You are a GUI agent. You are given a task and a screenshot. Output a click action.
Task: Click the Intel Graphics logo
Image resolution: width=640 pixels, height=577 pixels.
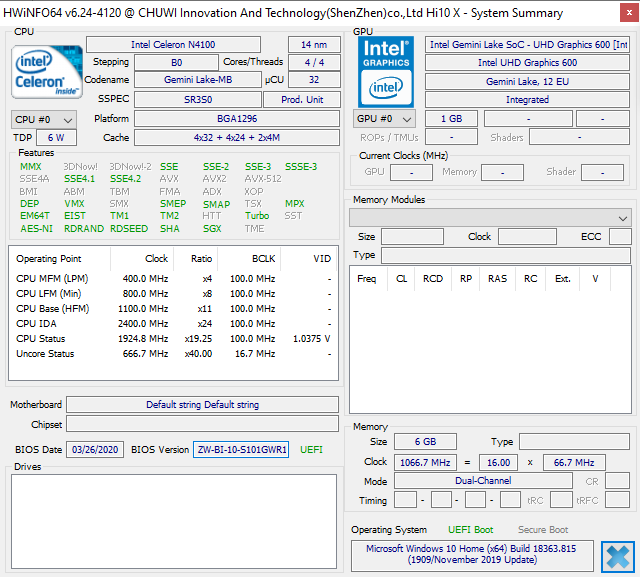click(x=386, y=72)
